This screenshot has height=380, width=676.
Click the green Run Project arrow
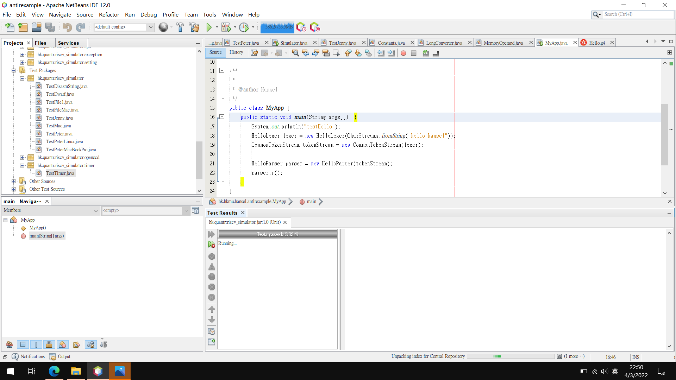tap(209, 27)
